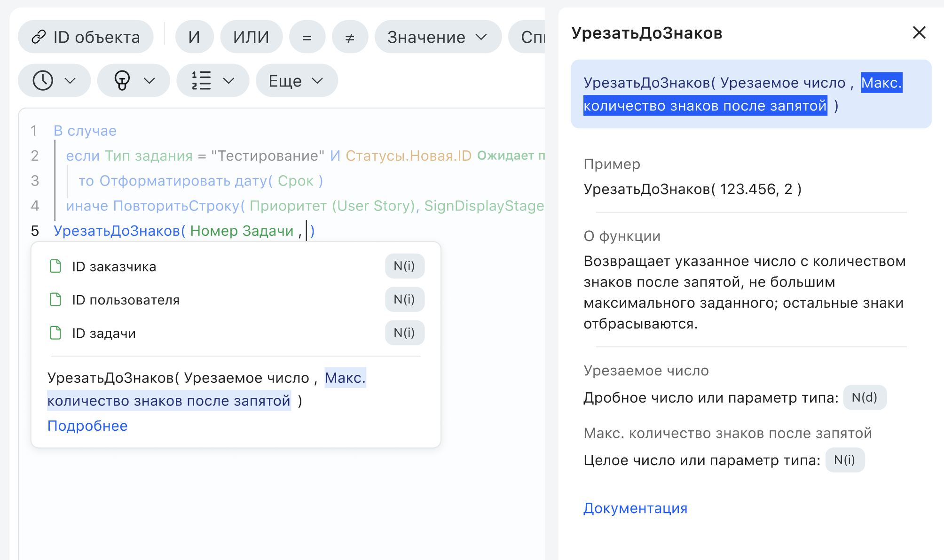The height and width of the screenshot is (560, 944).
Task: Click the "≠" operator button
Action: pos(350,37)
